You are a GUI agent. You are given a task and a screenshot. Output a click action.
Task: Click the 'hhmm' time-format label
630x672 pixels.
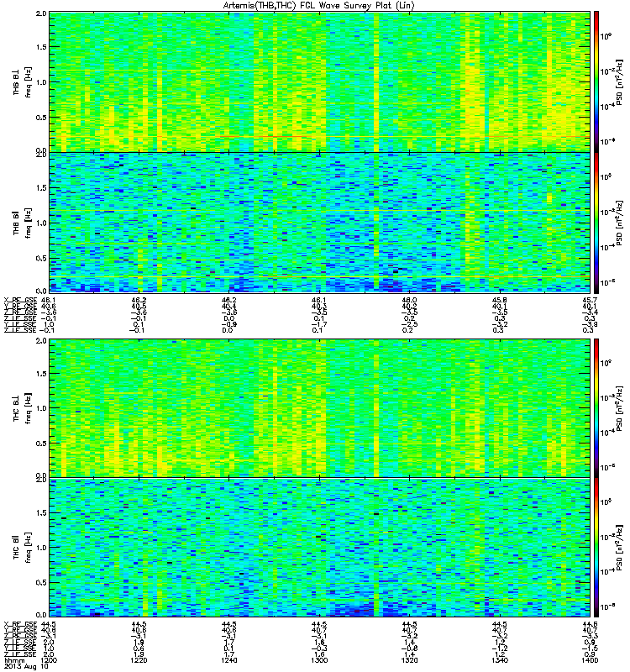pos(14,660)
